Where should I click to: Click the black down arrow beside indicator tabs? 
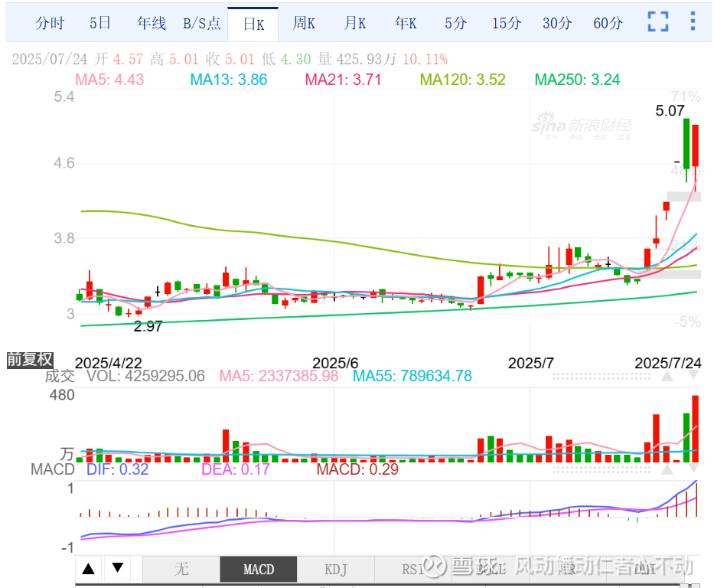click(x=118, y=567)
